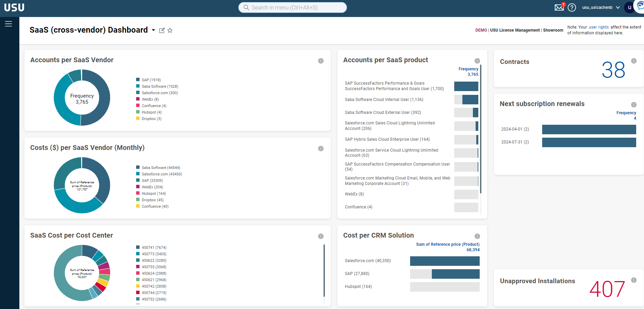Open the Contracts count 38
The image size is (644, 309).
[613, 70]
